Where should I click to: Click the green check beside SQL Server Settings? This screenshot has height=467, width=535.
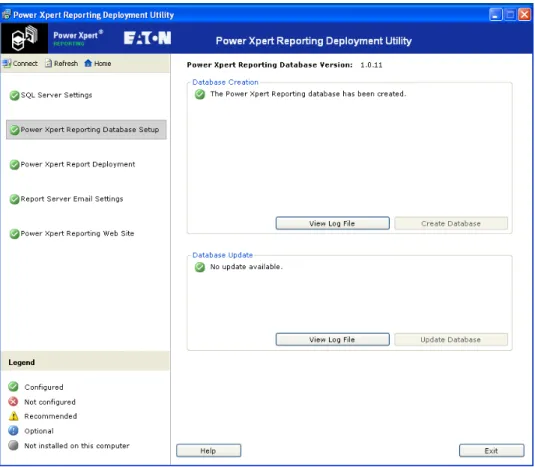pos(14,96)
